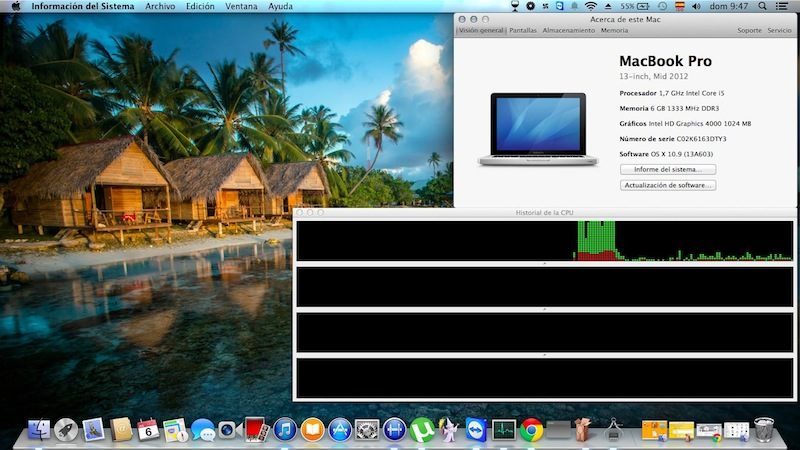Open Time Machine menu bar icon

[x=662, y=6]
